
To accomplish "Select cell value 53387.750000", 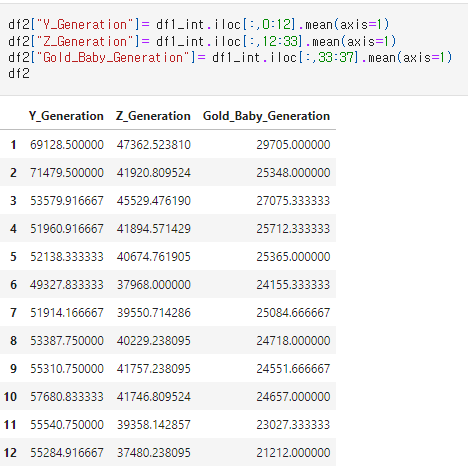I will coord(67,341).
